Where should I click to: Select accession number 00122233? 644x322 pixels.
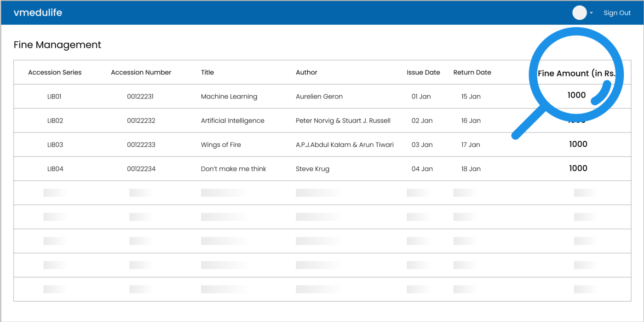point(141,144)
